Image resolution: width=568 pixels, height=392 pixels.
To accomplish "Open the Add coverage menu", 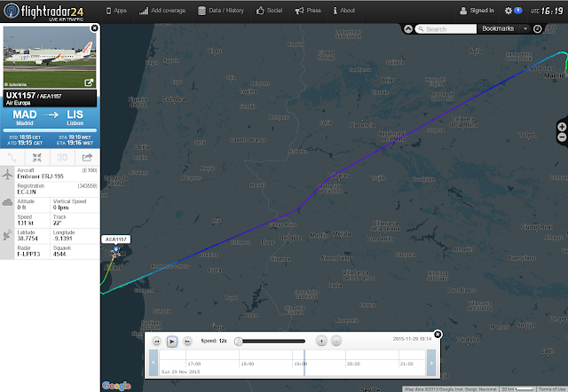I will click(x=162, y=11).
